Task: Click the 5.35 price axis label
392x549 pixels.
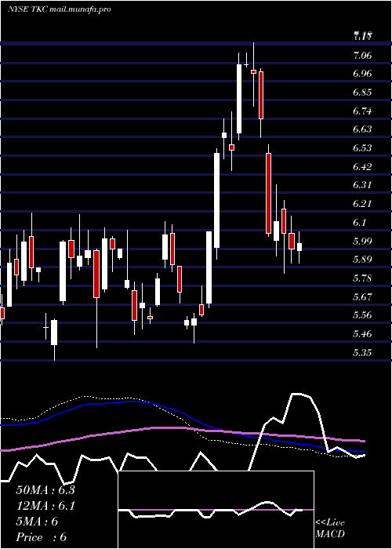Action: click(362, 352)
